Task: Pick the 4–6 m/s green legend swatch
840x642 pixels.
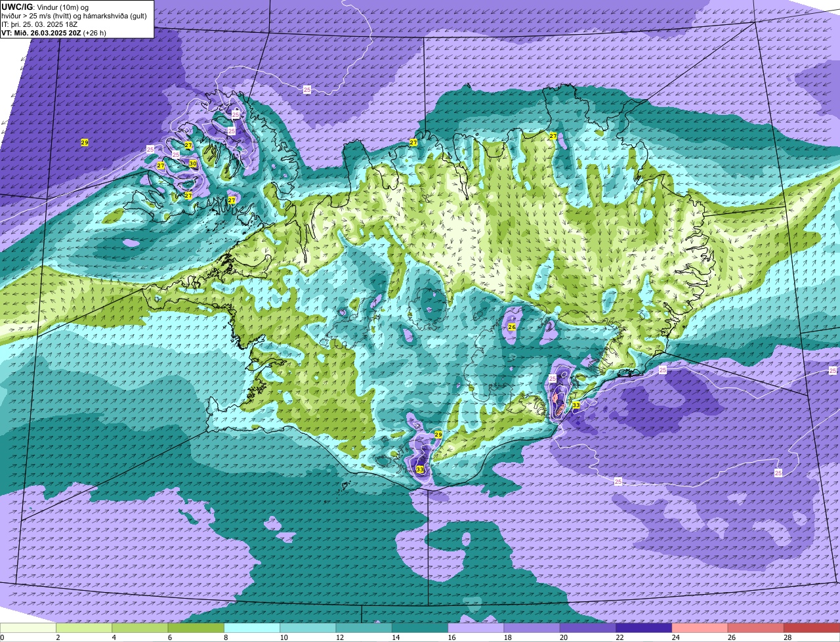Action: tap(140, 628)
